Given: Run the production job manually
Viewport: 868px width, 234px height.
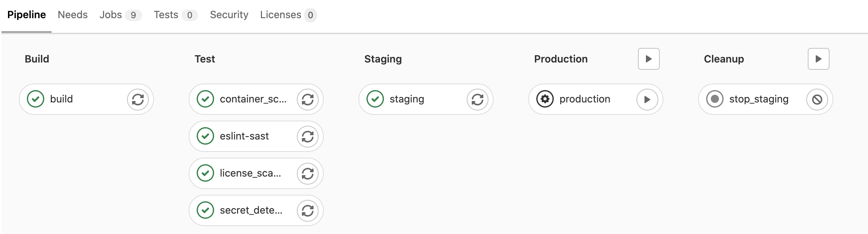Looking at the screenshot, I should coord(647,100).
